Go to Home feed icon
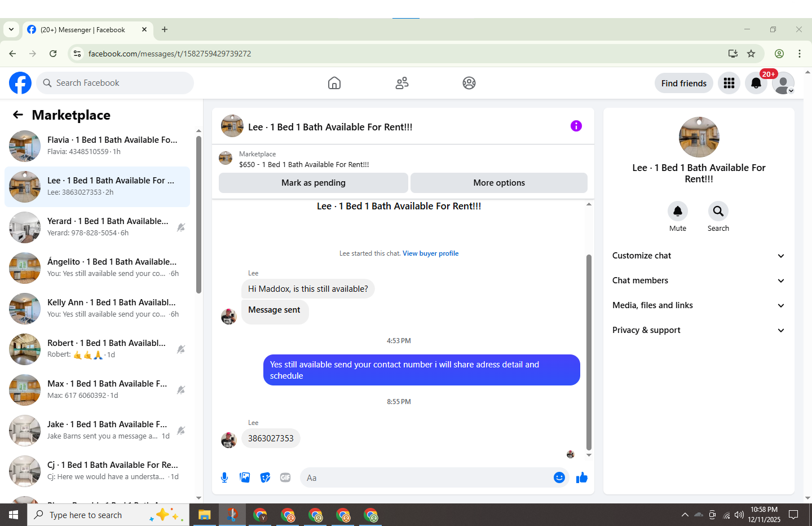Image resolution: width=812 pixels, height=526 pixels. click(x=334, y=83)
